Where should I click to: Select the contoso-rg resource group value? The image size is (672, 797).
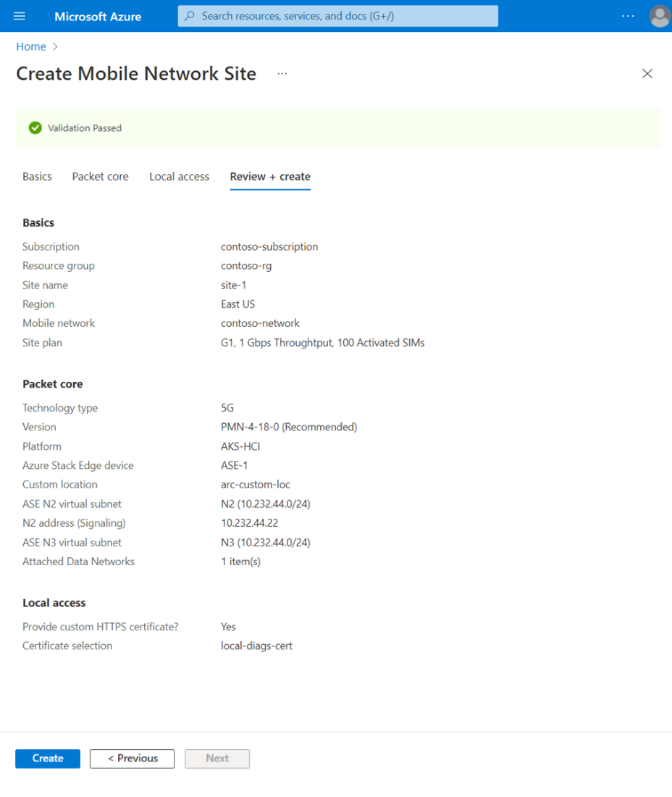pos(245,266)
